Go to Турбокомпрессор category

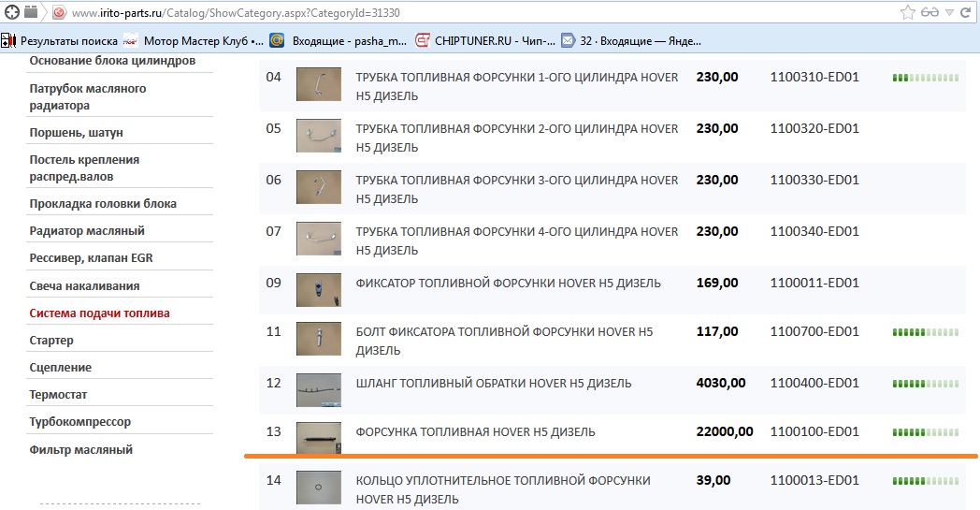pyautogui.click(x=80, y=422)
